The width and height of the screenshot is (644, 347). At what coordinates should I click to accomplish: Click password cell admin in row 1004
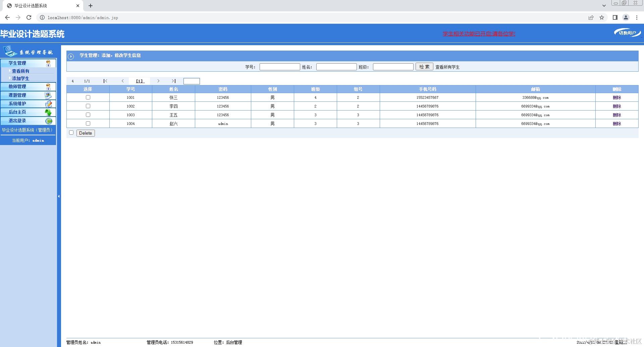(x=223, y=124)
